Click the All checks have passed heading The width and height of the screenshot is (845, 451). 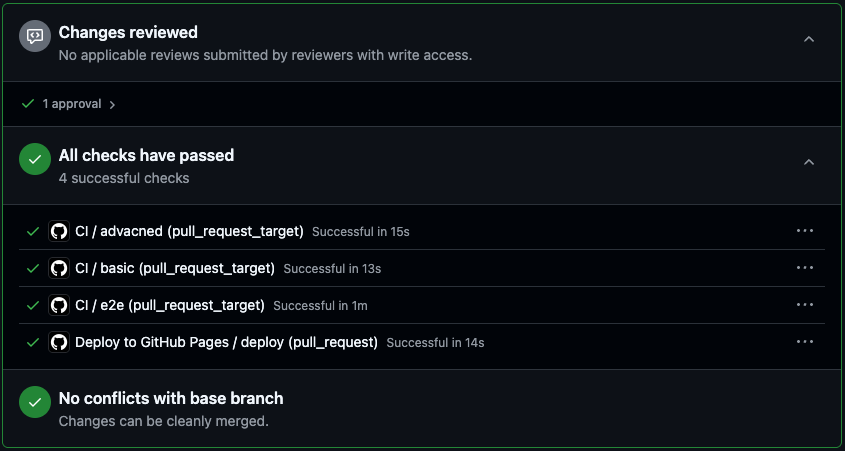pos(146,155)
